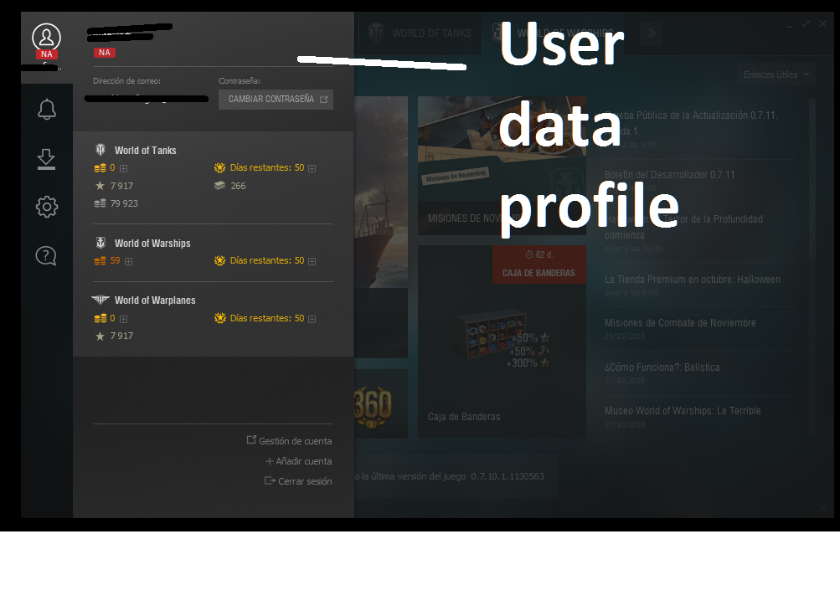The width and height of the screenshot is (840, 616).
Task: Click the World of Tanks bonds icon
Action: click(219, 186)
